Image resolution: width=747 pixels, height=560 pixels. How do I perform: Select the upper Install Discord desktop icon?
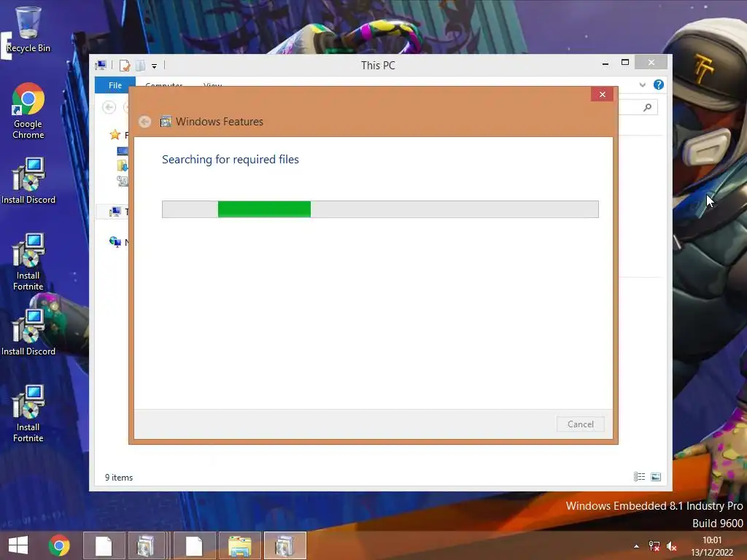tap(28, 181)
